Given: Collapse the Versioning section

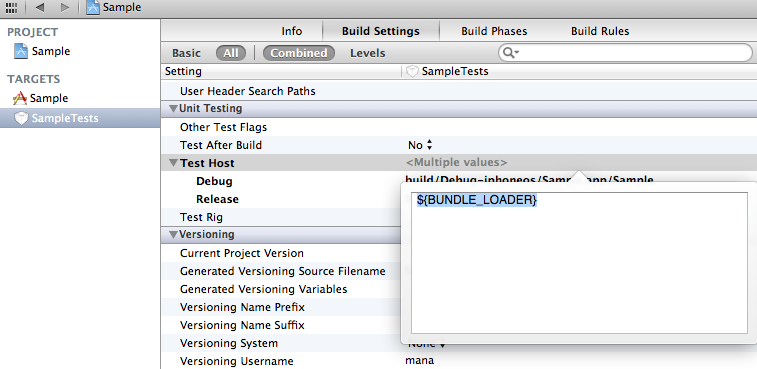Looking at the screenshot, I should tap(173, 235).
